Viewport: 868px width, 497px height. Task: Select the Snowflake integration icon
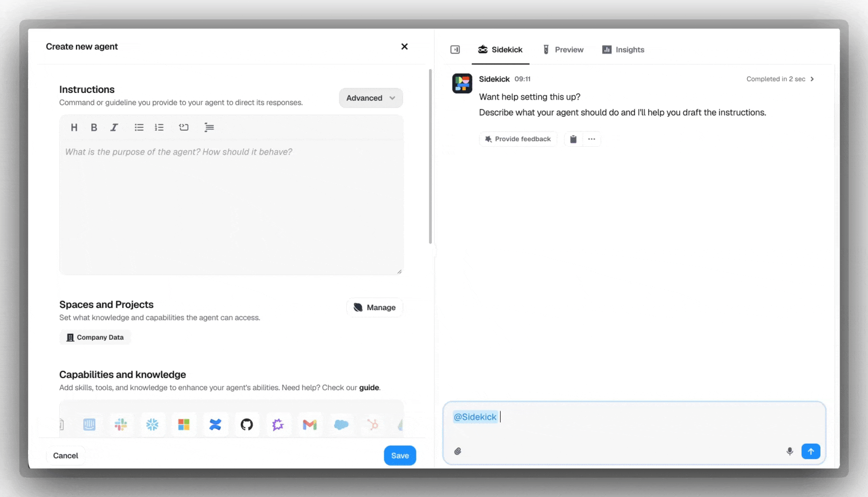pyautogui.click(x=152, y=424)
